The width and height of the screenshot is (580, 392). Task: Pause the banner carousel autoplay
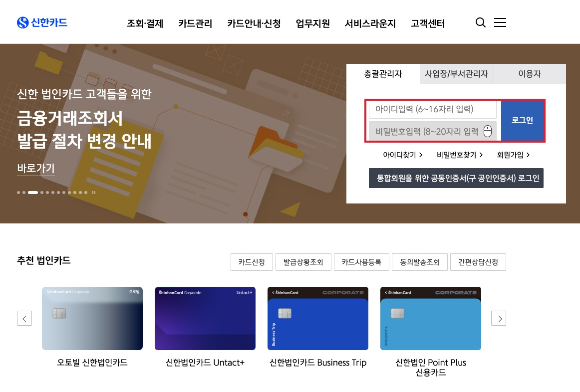93,193
